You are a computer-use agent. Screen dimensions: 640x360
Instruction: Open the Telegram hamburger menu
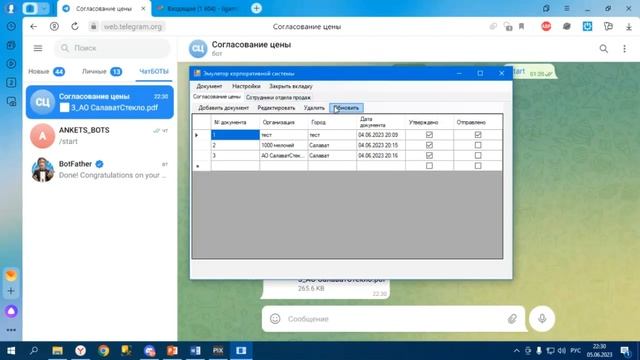[38, 48]
